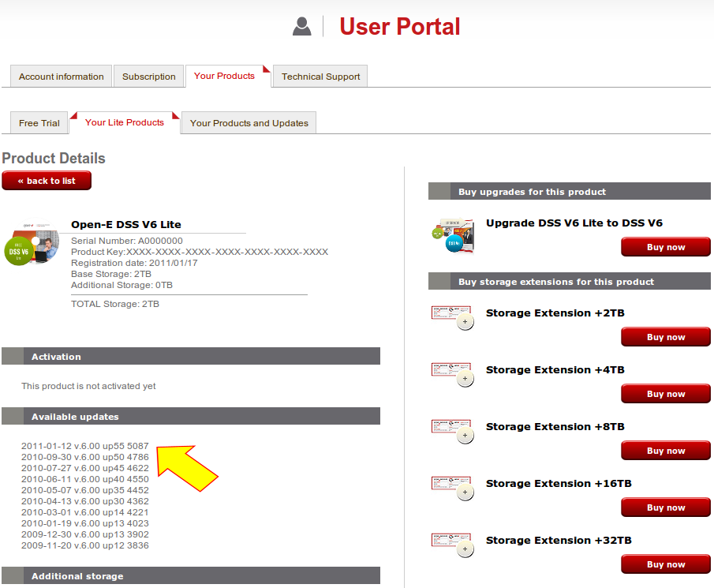
Task: Click Buy storage extensions for this product header
Action: 569,281
